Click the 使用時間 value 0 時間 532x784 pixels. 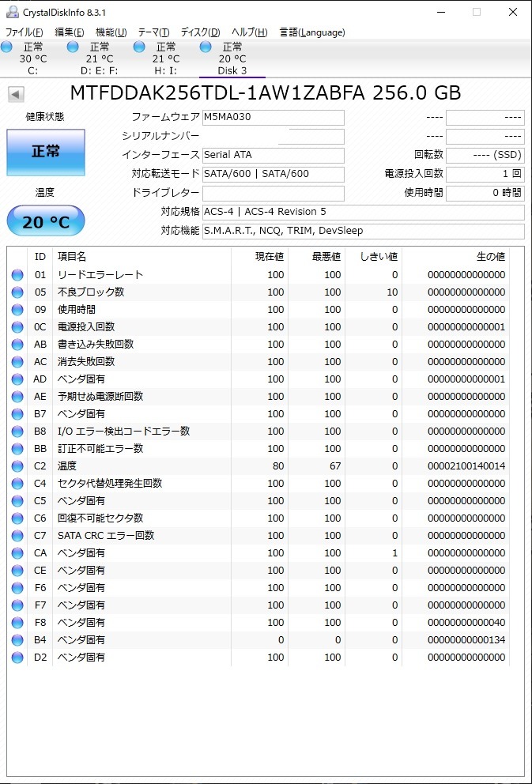(x=485, y=193)
